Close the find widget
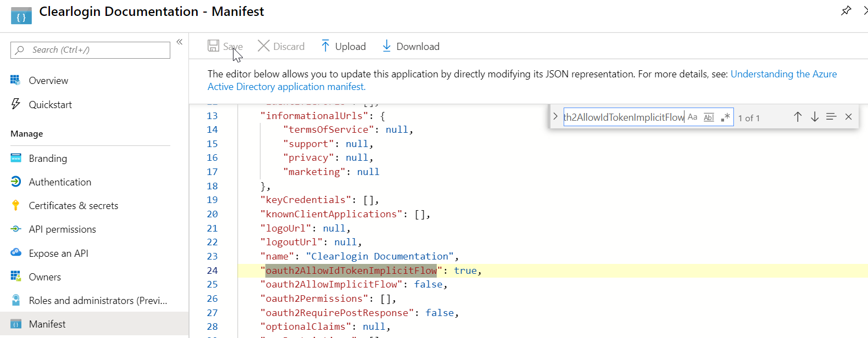 pyautogui.click(x=848, y=117)
